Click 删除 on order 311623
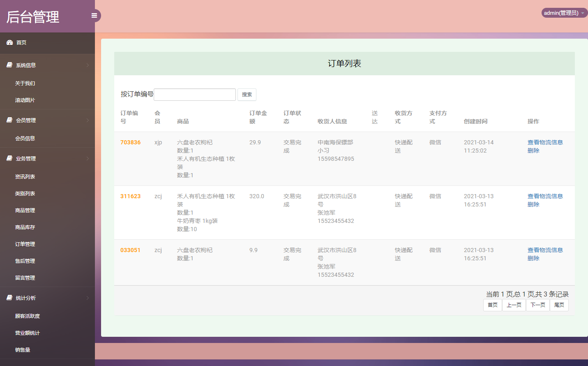This screenshot has width=588, height=366. pos(533,204)
